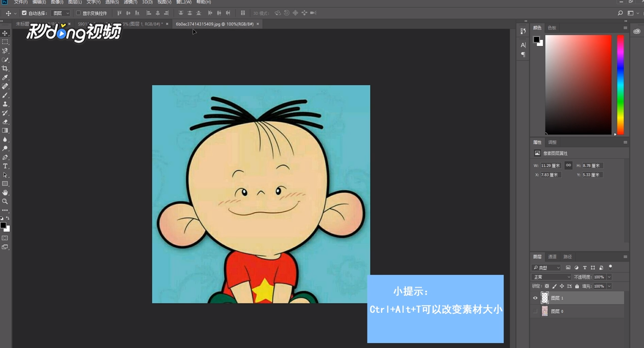Select the Hand tool
This screenshot has width=644, height=348.
tap(5, 193)
